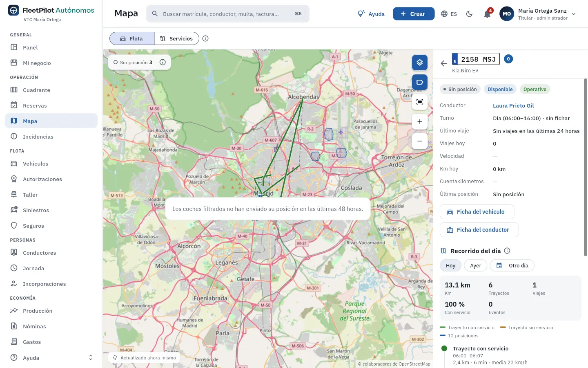Open Ficha del vehículo
This screenshot has height=368, width=588.
pyautogui.click(x=477, y=212)
